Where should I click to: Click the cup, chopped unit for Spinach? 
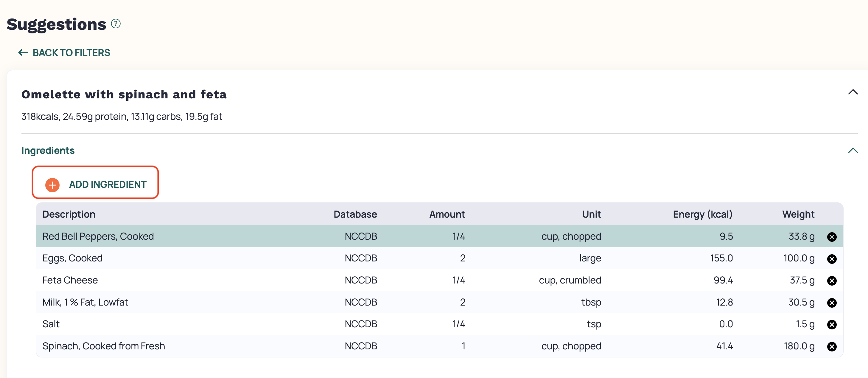571,346
